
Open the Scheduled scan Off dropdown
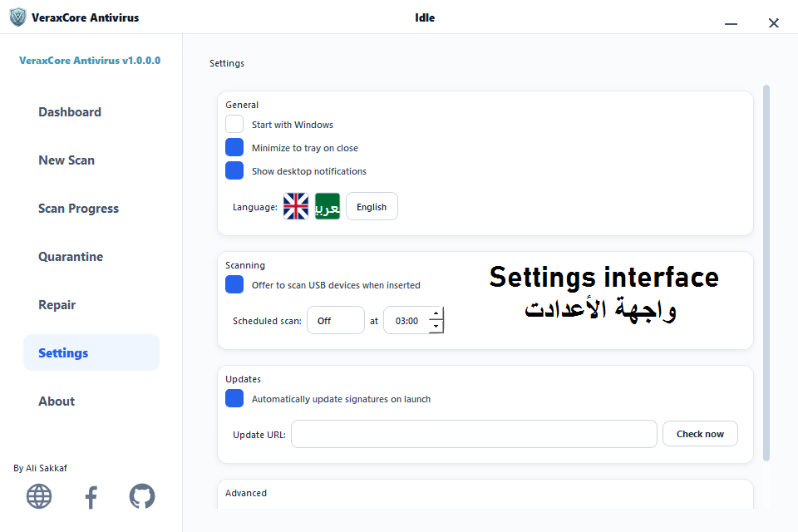[336, 320]
